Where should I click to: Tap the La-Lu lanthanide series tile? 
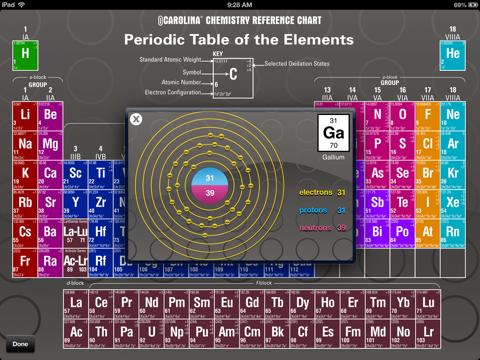click(x=75, y=234)
